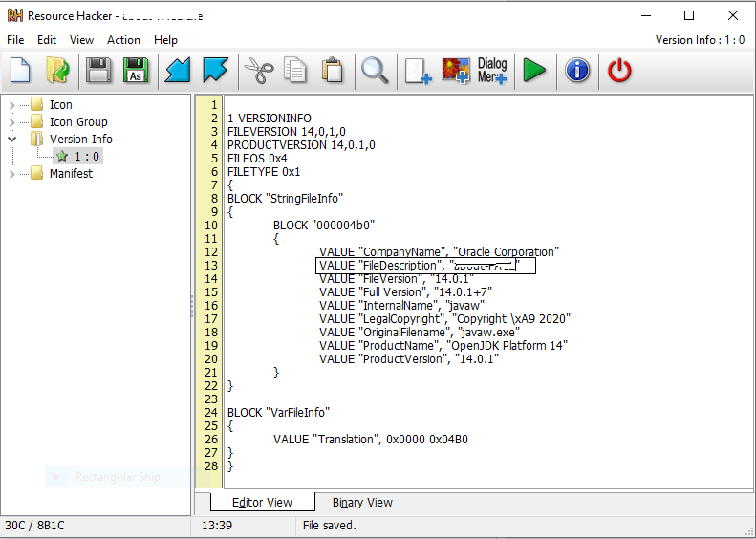This screenshot has height=539, width=756.
Task: Click the New blank script icon
Action: tap(20, 71)
